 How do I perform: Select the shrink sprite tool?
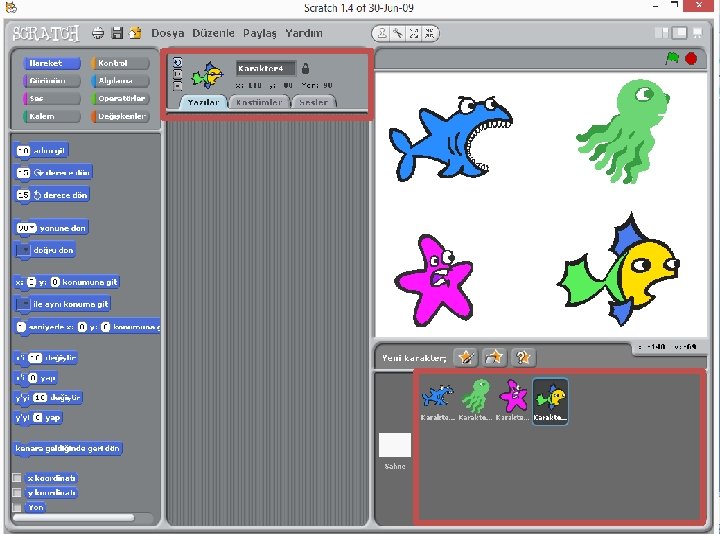[429, 34]
